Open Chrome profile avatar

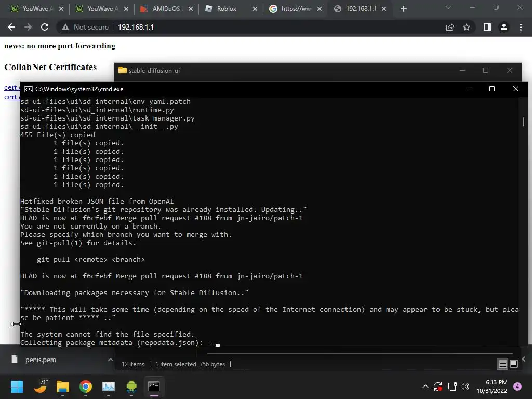[504, 27]
